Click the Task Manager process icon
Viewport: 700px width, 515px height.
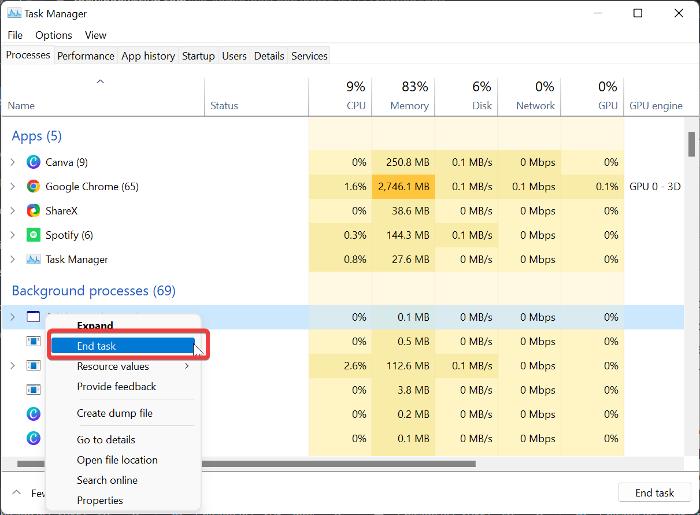33,259
